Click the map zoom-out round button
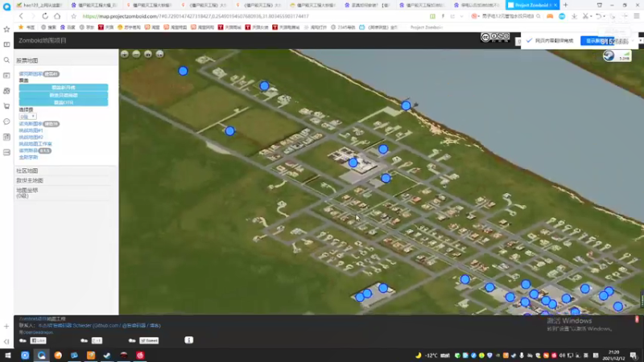 tap(136, 54)
